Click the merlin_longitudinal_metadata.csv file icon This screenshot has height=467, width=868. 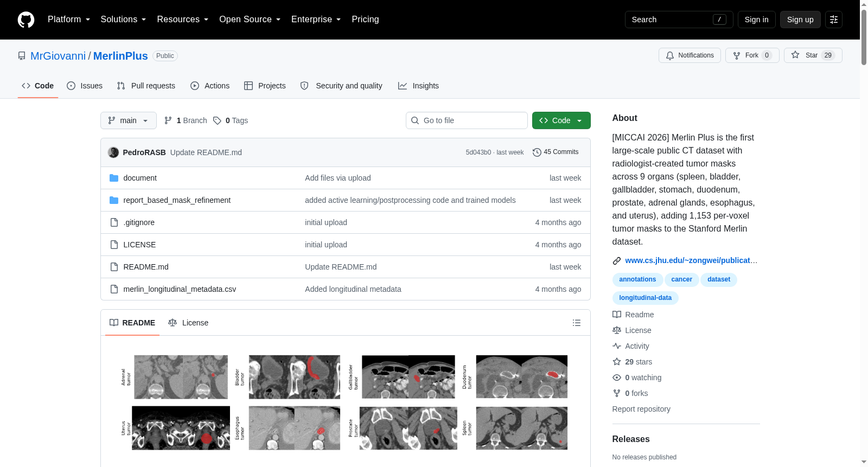coord(114,289)
